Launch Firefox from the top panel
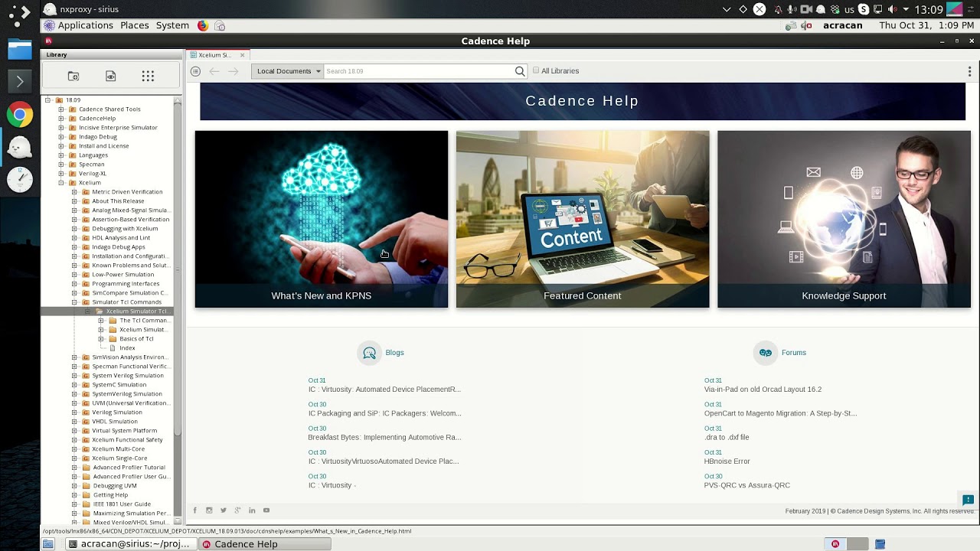The image size is (980, 551). pyautogui.click(x=202, y=25)
